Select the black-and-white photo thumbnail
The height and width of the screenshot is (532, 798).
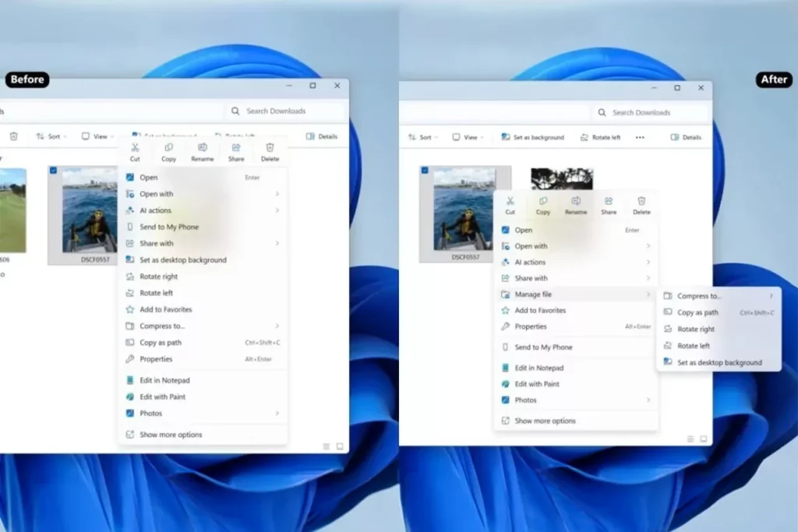[x=561, y=178]
